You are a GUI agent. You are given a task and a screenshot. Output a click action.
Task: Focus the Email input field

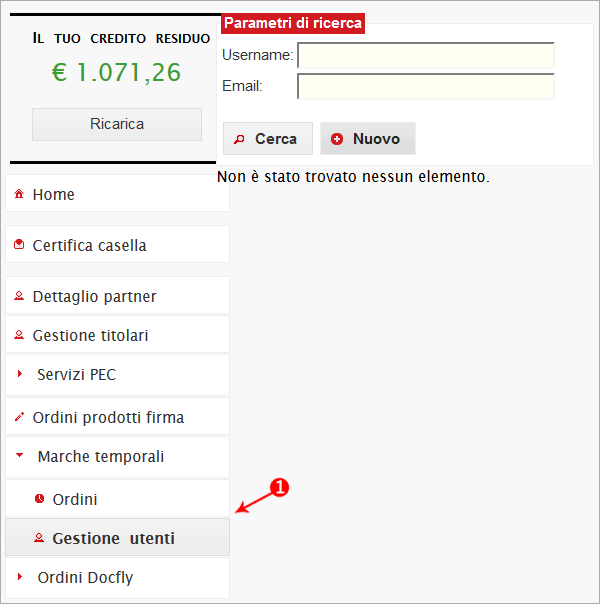click(426, 87)
